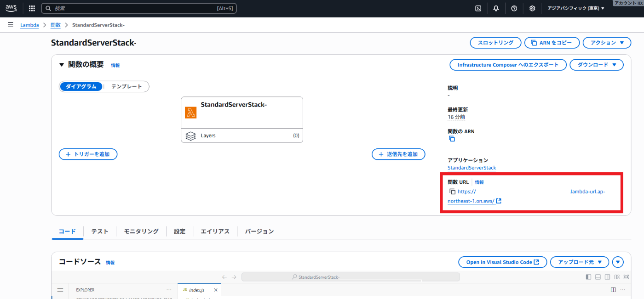Open 情報 link next to コードソース
The image size is (644, 299).
(110, 263)
